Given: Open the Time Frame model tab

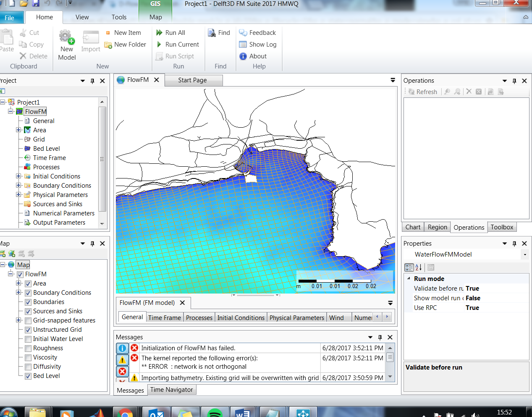Looking at the screenshot, I should (164, 318).
